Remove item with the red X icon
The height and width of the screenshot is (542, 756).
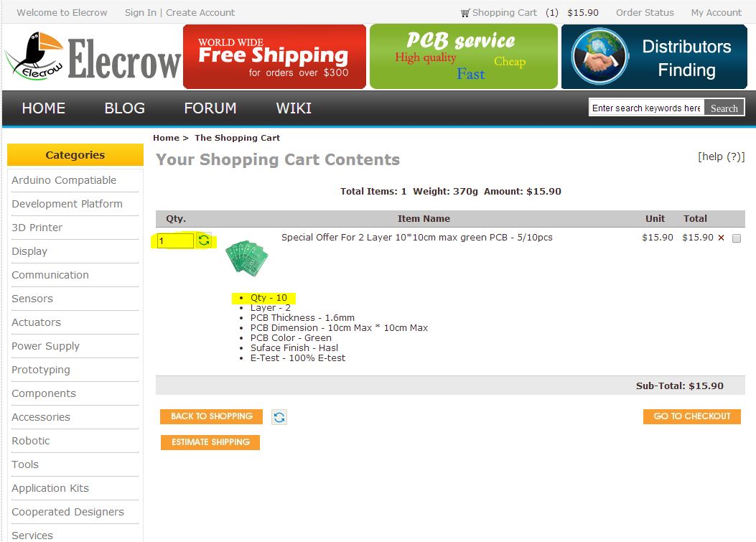click(x=722, y=238)
